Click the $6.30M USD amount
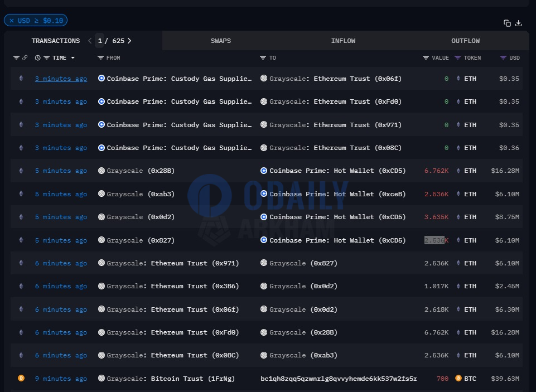The image size is (536, 392). pos(507,309)
